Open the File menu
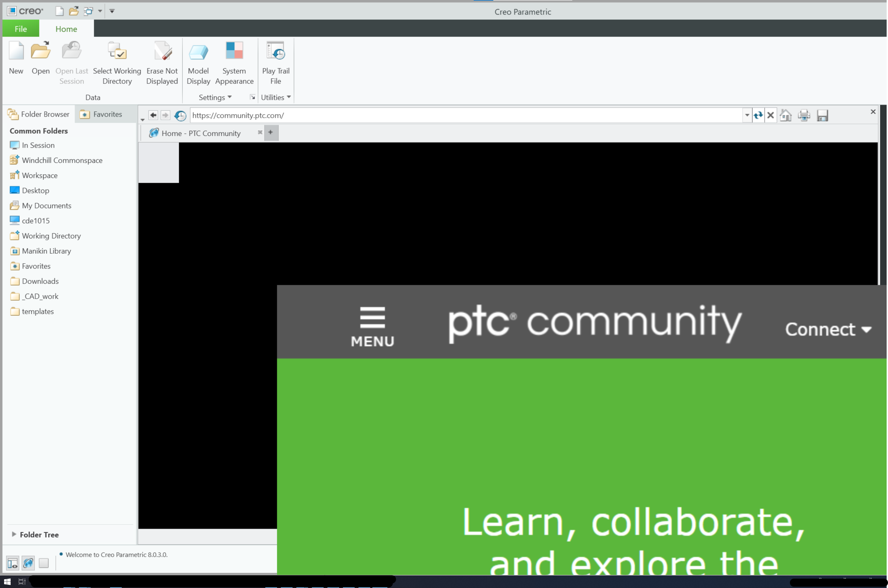The height and width of the screenshot is (588, 888). coord(21,29)
